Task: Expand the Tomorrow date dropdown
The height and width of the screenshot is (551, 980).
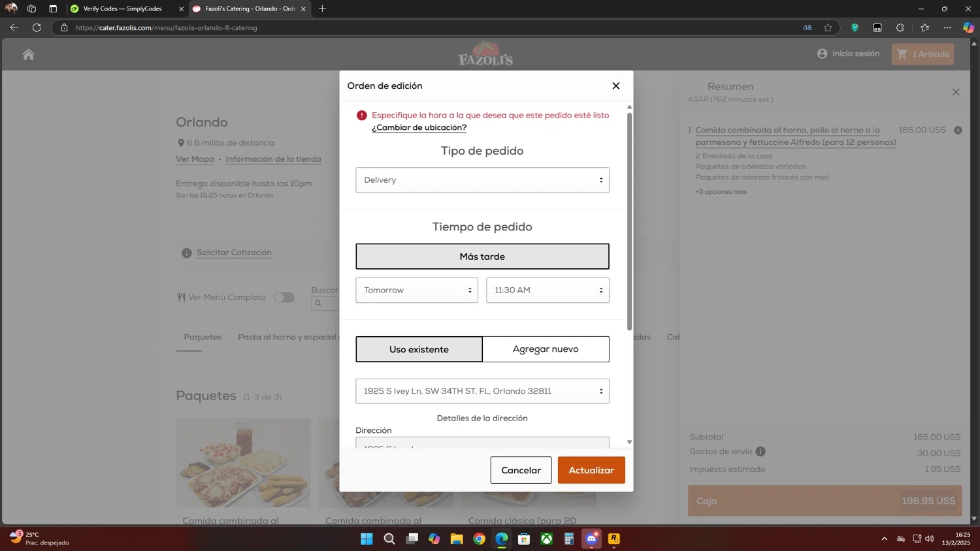Action: click(x=416, y=291)
